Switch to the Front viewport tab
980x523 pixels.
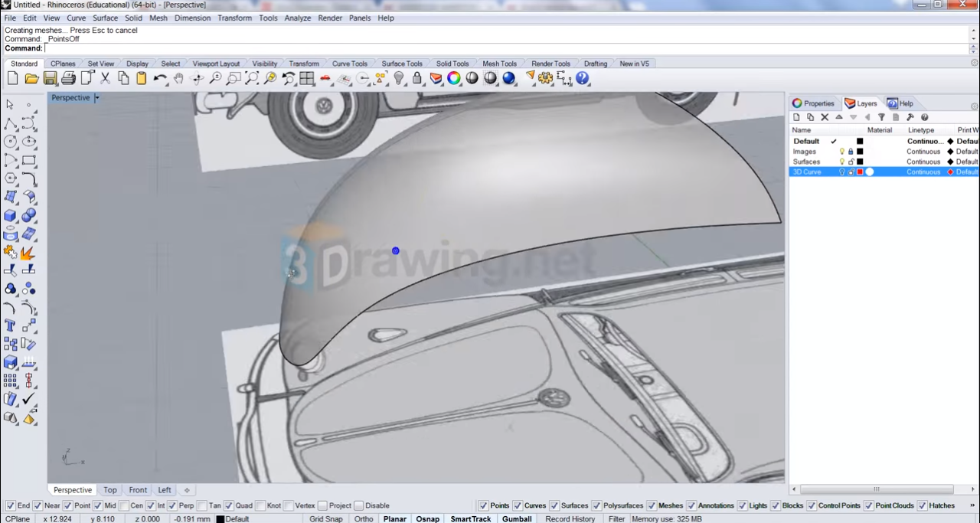138,490
